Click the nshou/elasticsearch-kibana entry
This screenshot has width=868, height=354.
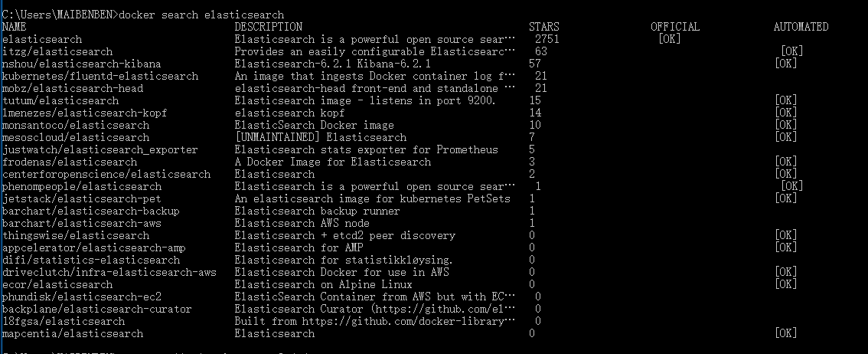[x=82, y=64]
